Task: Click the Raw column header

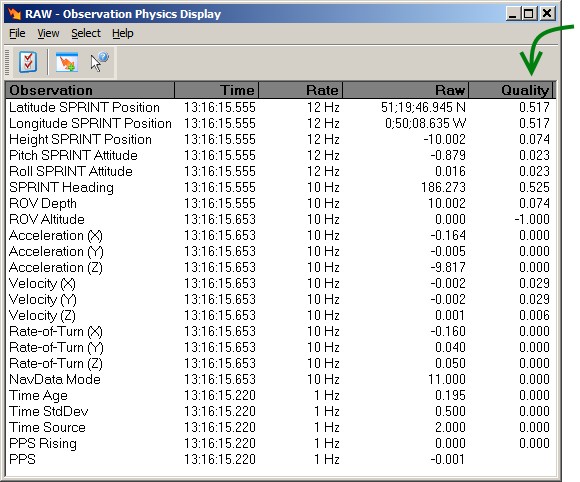Action: (406, 90)
